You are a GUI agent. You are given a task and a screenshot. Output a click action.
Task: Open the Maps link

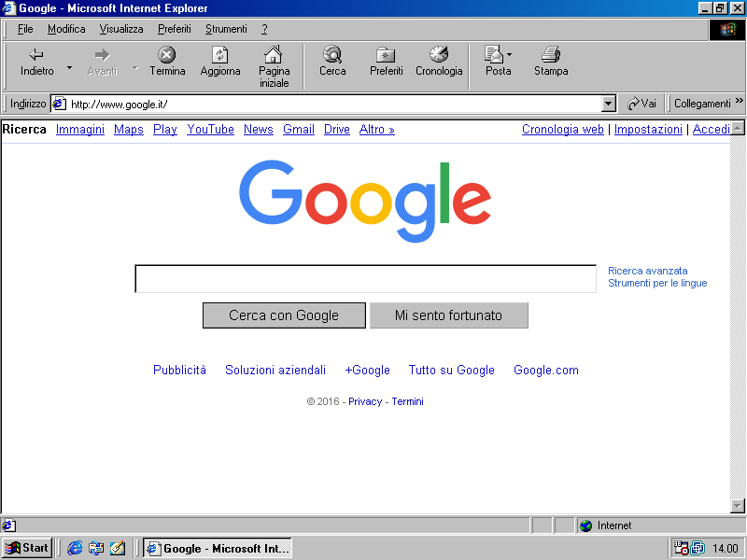click(129, 130)
